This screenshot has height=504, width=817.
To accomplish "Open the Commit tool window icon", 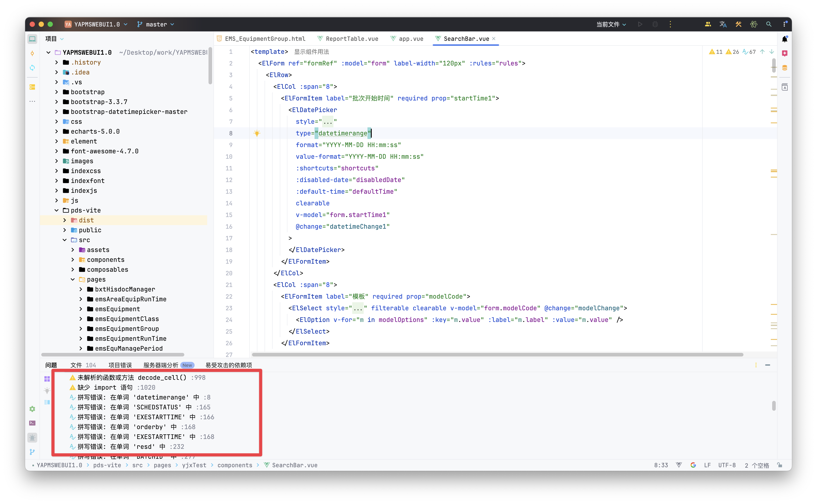I will [x=32, y=53].
